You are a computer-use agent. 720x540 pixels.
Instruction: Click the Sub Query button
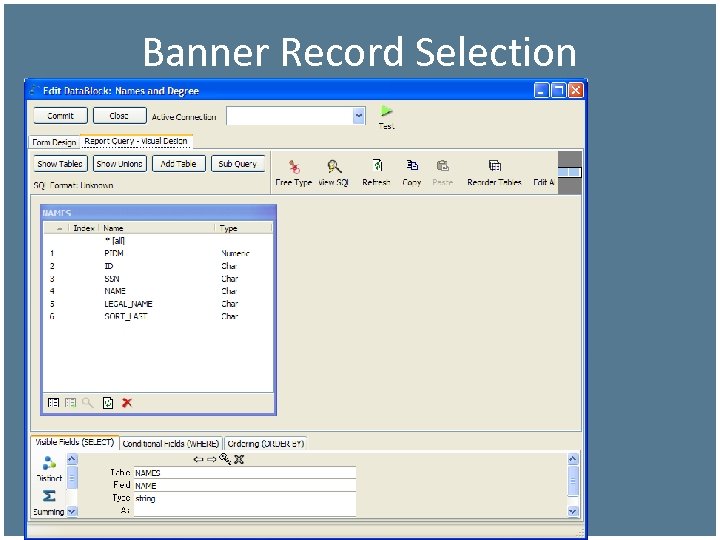pos(238,163)
